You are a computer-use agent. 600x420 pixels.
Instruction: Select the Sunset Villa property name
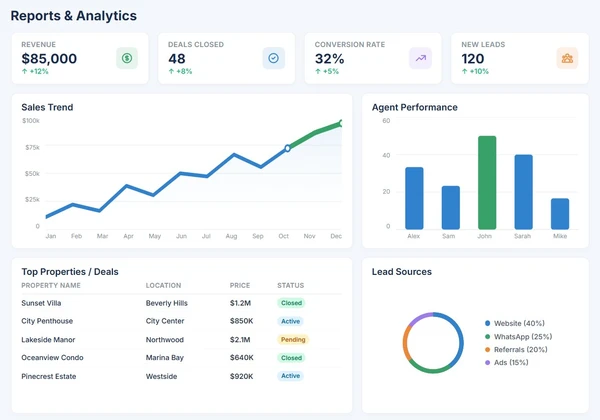[41, 303]
